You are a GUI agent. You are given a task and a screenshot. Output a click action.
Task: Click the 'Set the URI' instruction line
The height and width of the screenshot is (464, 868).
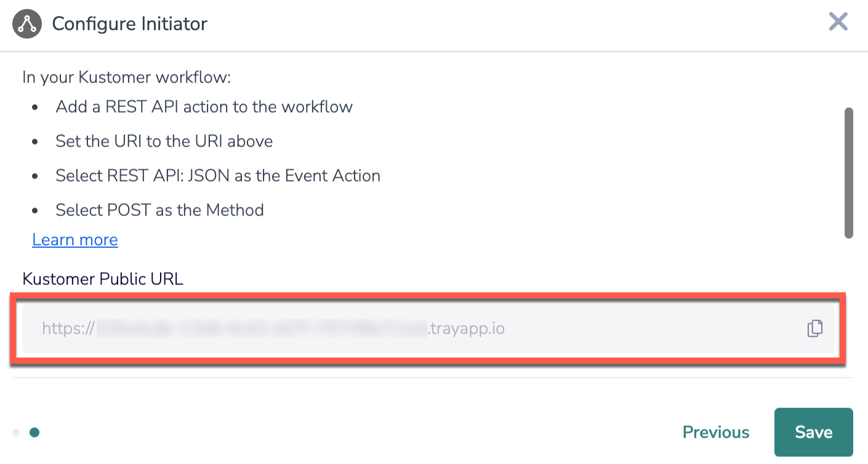coord(164,141)
